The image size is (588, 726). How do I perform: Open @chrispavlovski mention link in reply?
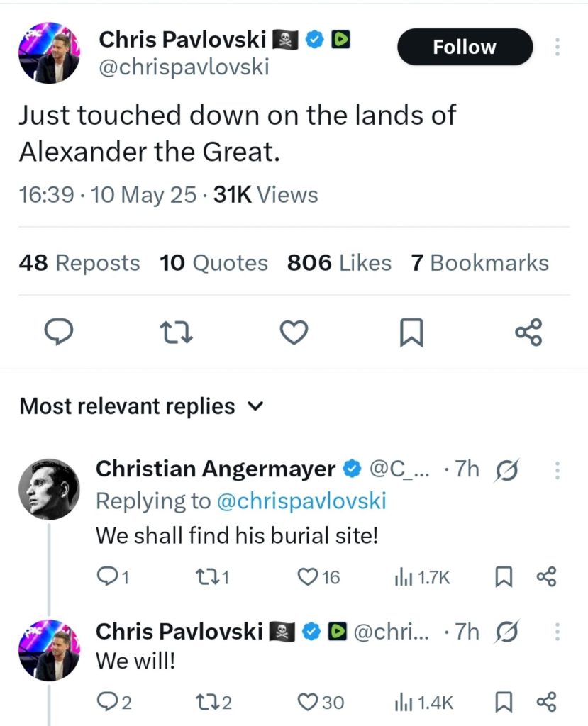[301, 501]
